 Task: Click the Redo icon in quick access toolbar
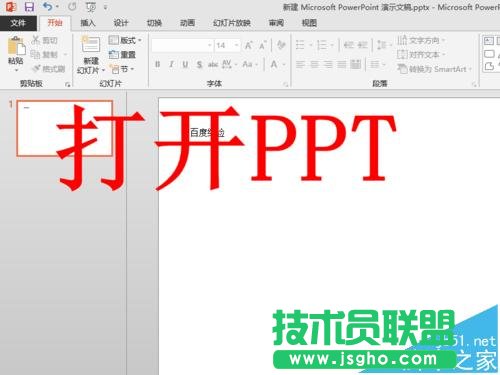point(72,6)
